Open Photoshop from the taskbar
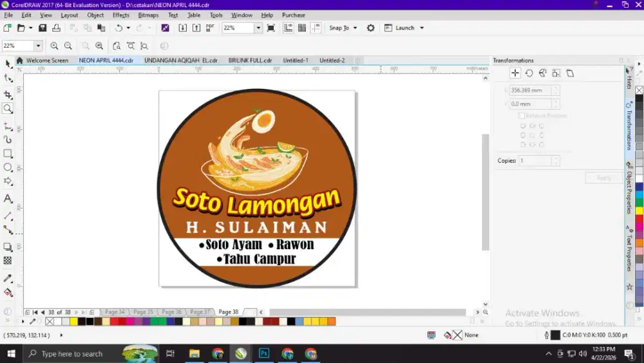Screen dimensions: 644x363 tap(263, 353)
